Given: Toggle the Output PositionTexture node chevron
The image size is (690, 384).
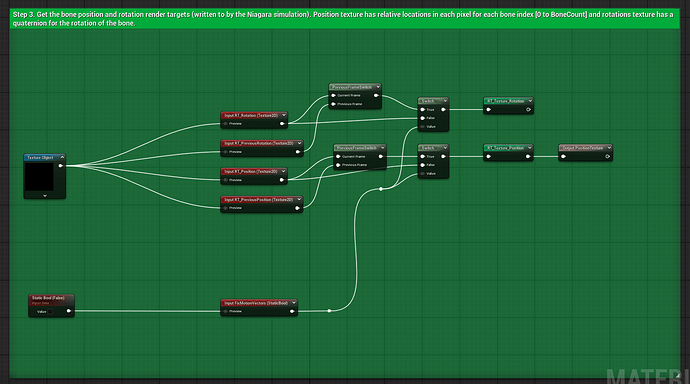Looking at the screenshot, I should pos(609,148).
